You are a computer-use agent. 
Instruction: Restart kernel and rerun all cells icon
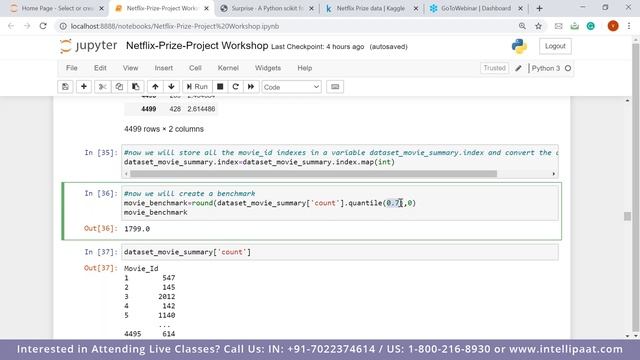(251, 87)
